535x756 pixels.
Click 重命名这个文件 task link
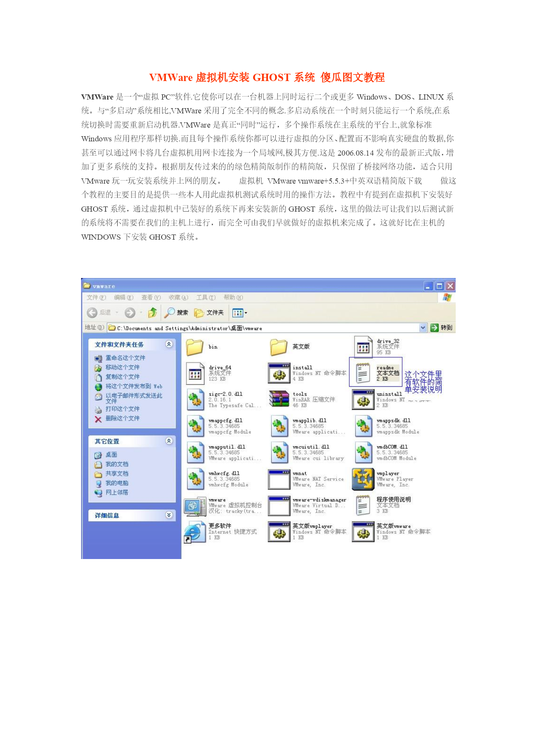[125, 358]
